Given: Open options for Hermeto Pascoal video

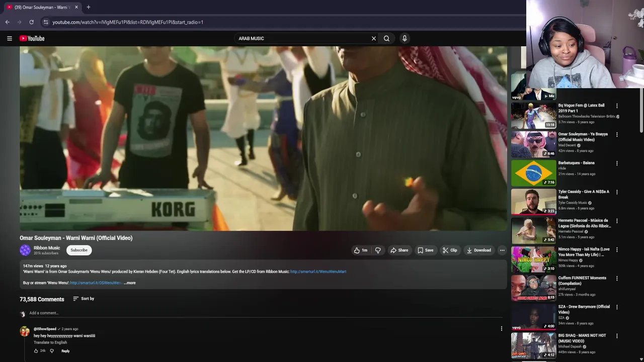Looking at the screenshot, I should click(617, 221).
